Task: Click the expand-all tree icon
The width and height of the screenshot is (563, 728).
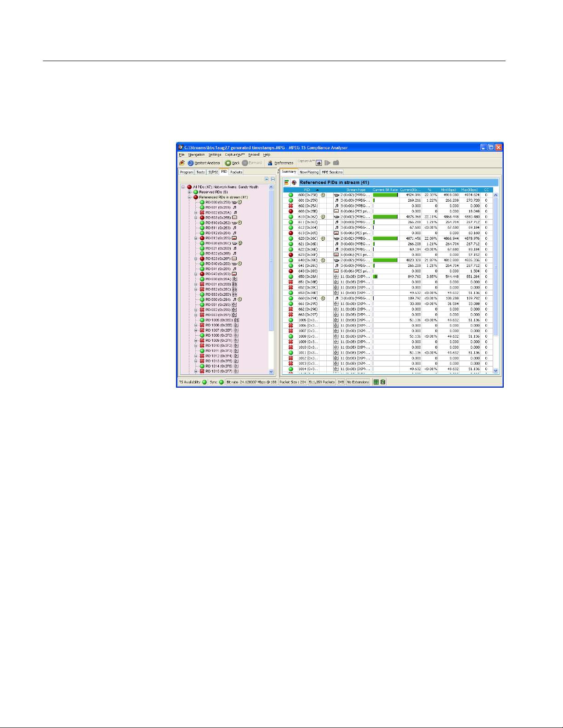Action: pyautogui.click(x=267, y=179)
